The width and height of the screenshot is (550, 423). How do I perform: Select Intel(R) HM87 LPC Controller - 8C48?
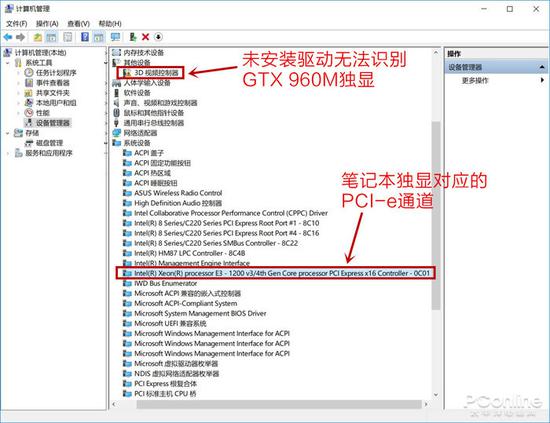coord(190,253)
